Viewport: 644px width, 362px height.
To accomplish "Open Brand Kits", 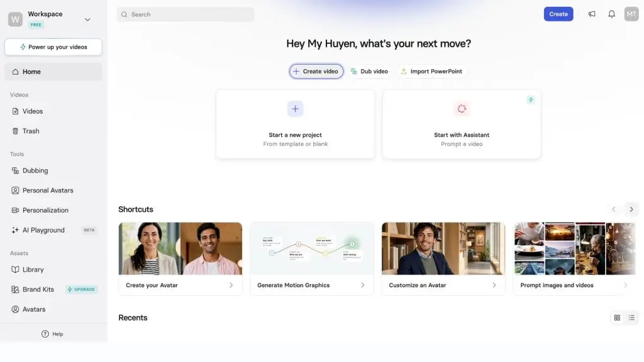I will pos(38,289).
